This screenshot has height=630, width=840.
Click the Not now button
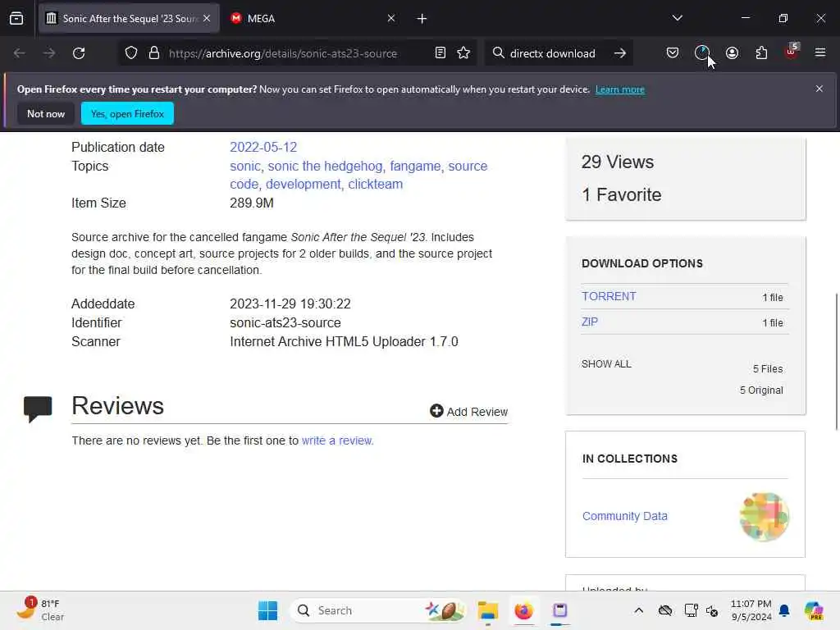[46, 113]
